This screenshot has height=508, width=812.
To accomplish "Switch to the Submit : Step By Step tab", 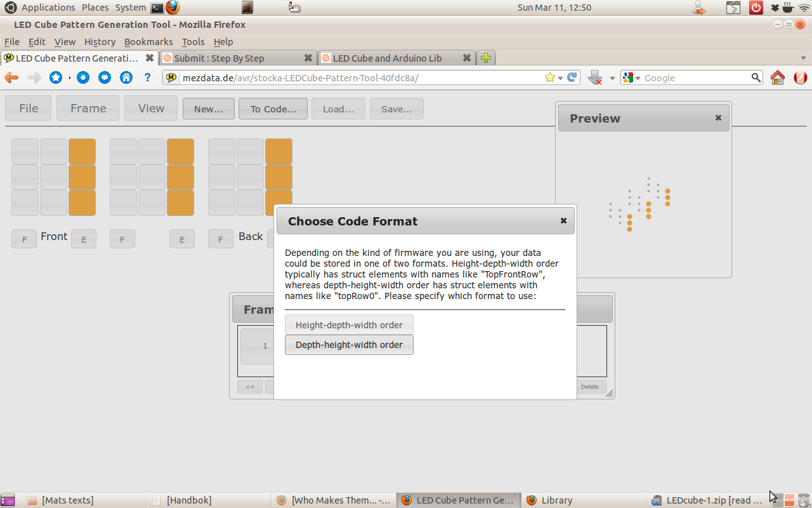I will [238, 58].
